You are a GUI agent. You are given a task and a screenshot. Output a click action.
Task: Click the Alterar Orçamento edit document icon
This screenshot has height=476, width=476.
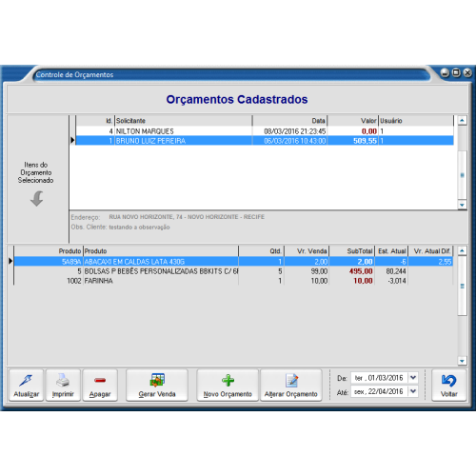[x=291, y=380]
